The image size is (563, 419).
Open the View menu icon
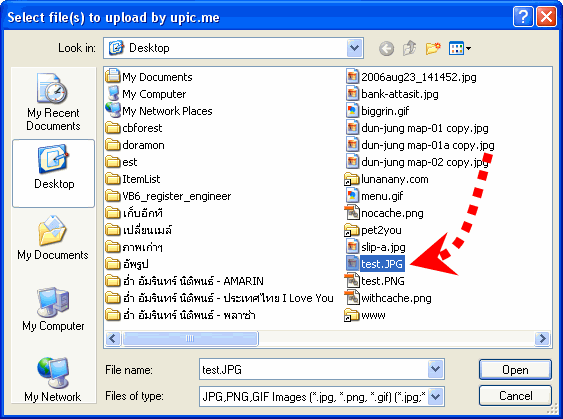460,48
